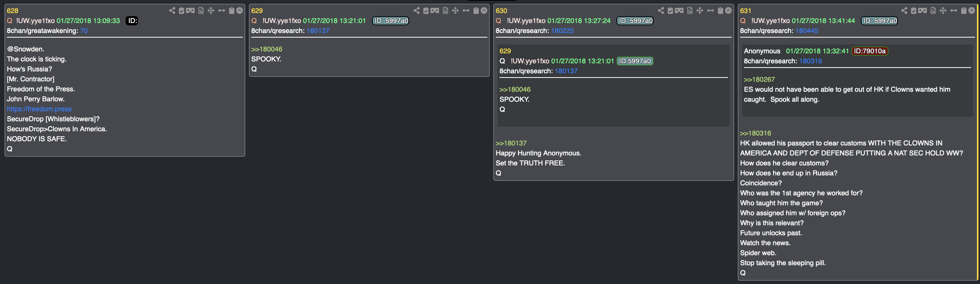The height and width of the screenshot is (284, 980).
Task: Click the ID: 5997a0 badge on post 631
Action: pyautogui.click(x=880, y=21)
